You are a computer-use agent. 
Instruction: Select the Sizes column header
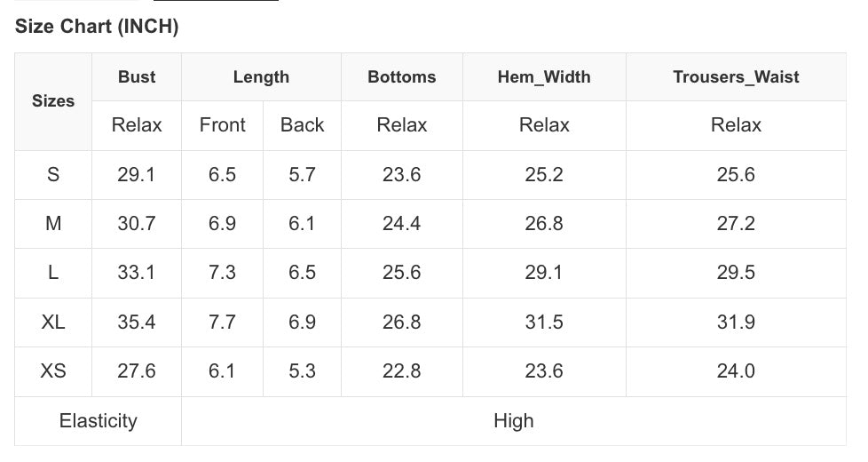point(53,101)
